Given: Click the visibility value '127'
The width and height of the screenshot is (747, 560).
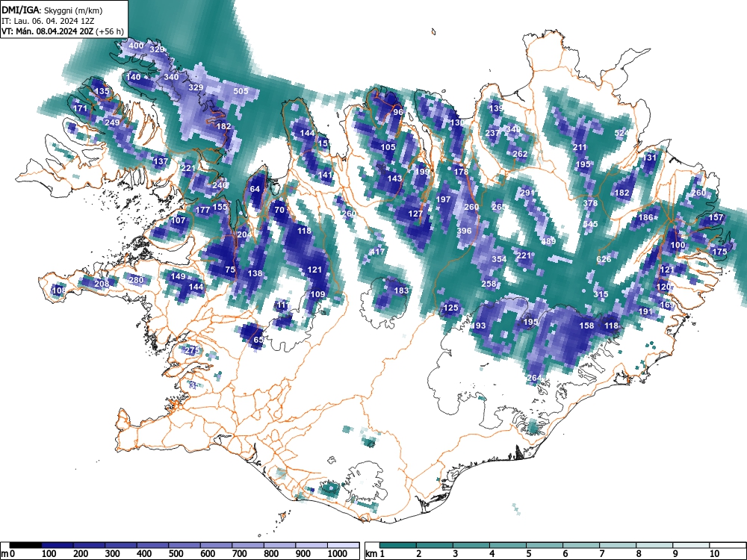Looking at the screenshot, I should coord(415,214).
